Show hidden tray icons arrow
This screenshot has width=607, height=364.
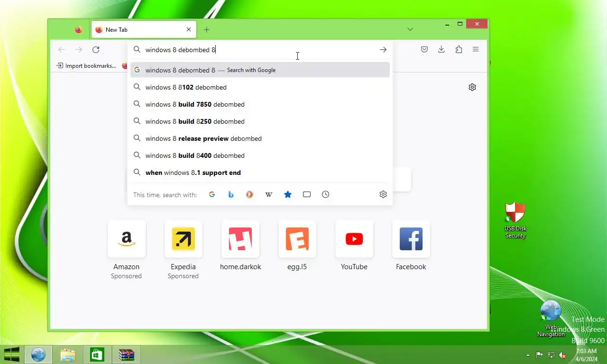point(528,355)
